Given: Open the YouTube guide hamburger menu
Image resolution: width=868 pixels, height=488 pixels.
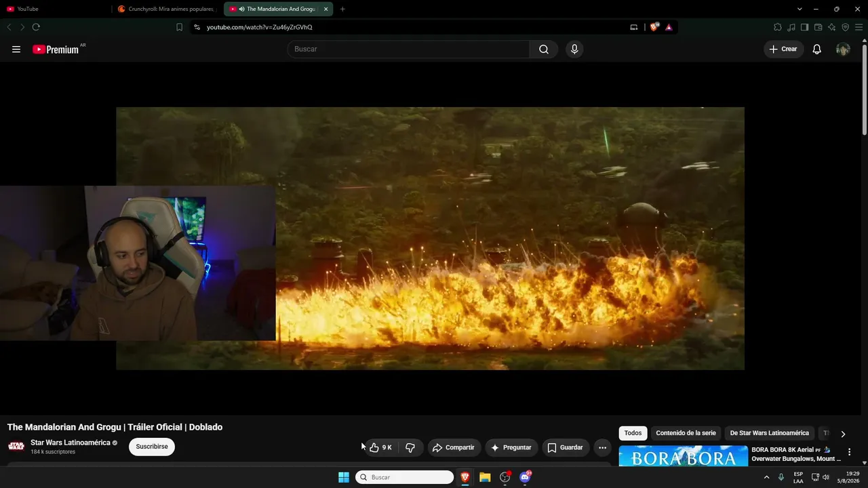Looking at the screenshot, I should point(16,49).
